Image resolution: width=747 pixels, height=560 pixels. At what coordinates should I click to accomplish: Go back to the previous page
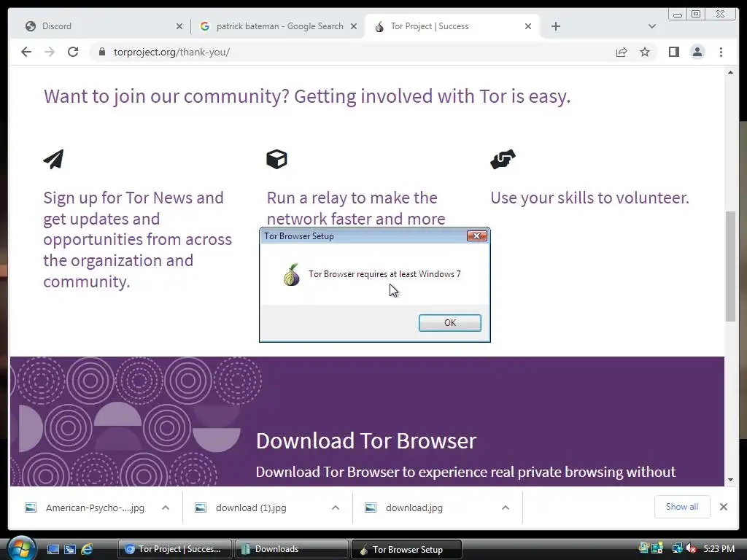pyautogui.click(x=26, y=52)
